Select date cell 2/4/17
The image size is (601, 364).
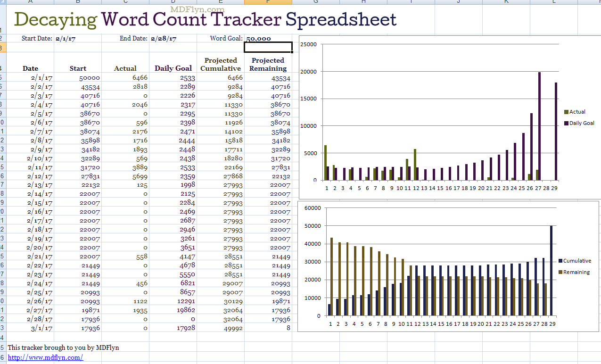42,105
